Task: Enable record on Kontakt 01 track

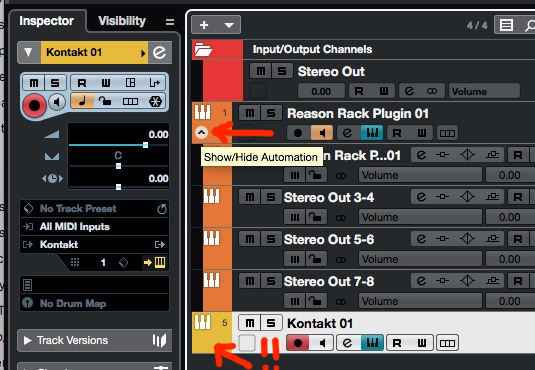Action: coord(298,343)
